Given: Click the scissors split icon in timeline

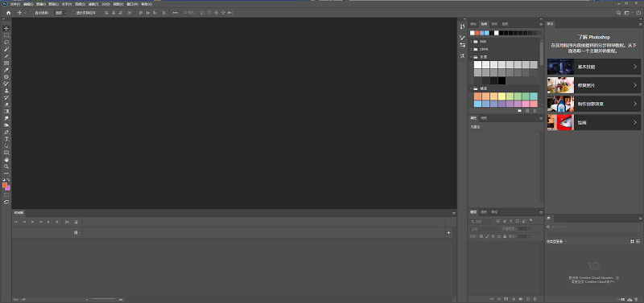Looking at the screenshot, I should (68, 222).
